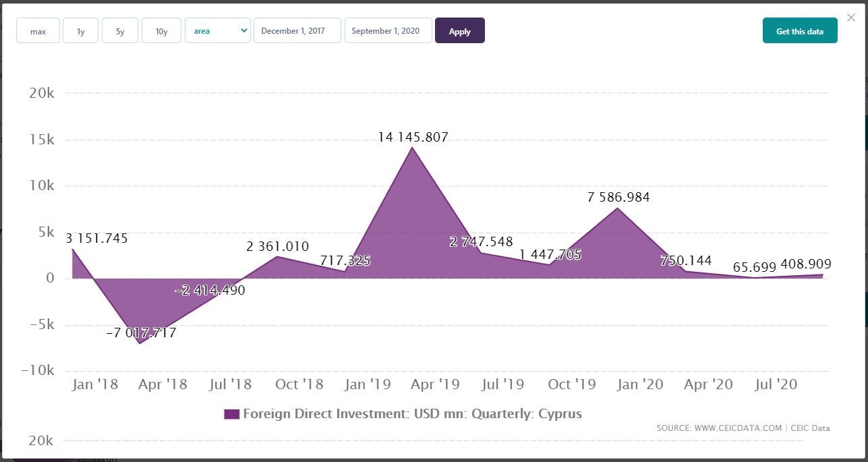Screen dimensions: 868x462
Task: Click the Apr '18 axis label
Action: coord(163,384)
